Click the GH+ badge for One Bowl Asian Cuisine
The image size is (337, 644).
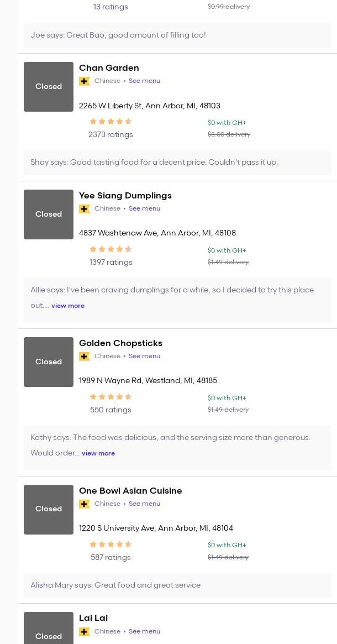click(85, 504)
